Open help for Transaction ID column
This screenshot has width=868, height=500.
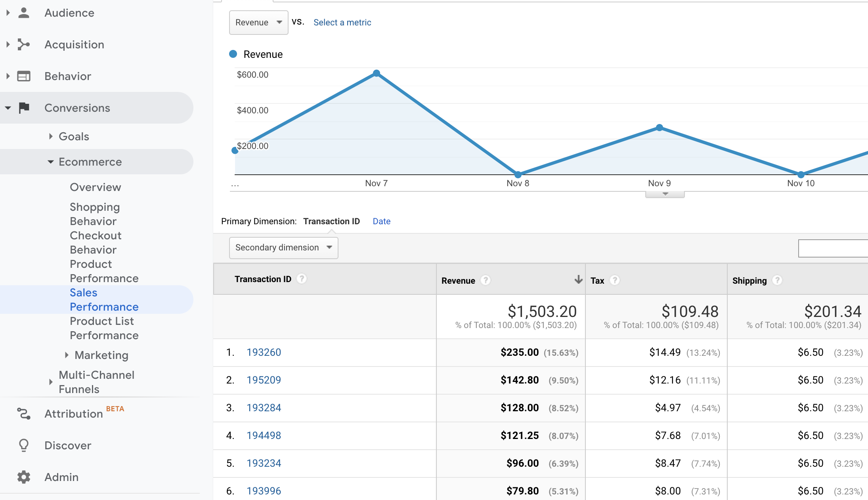[302, 279]
